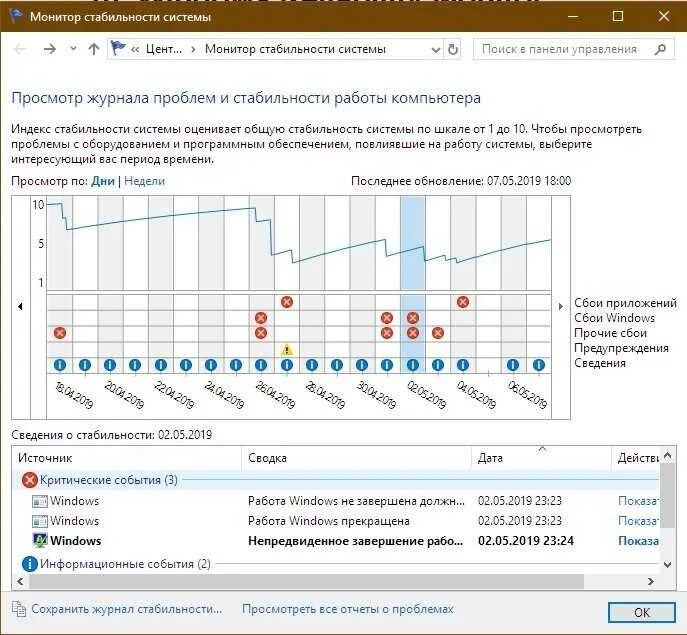687x635 pixels.
Task: Click the events list scroll up arrow
Action: 667,456
